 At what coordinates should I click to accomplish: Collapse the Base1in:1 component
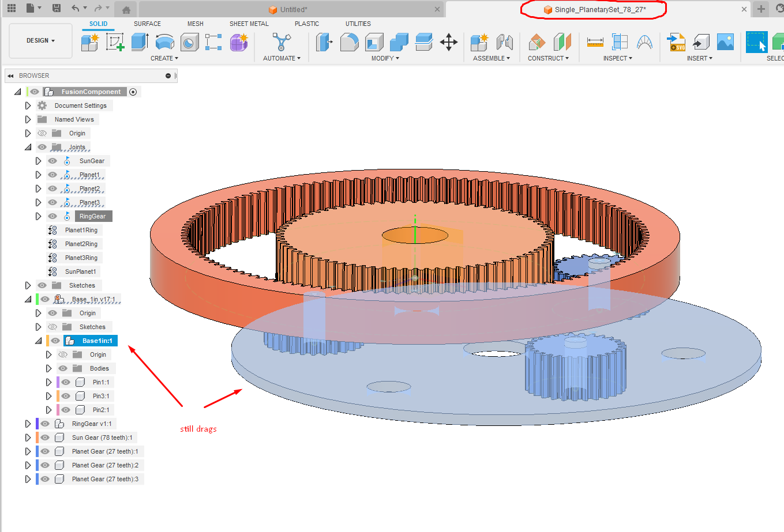click(38, 341)
